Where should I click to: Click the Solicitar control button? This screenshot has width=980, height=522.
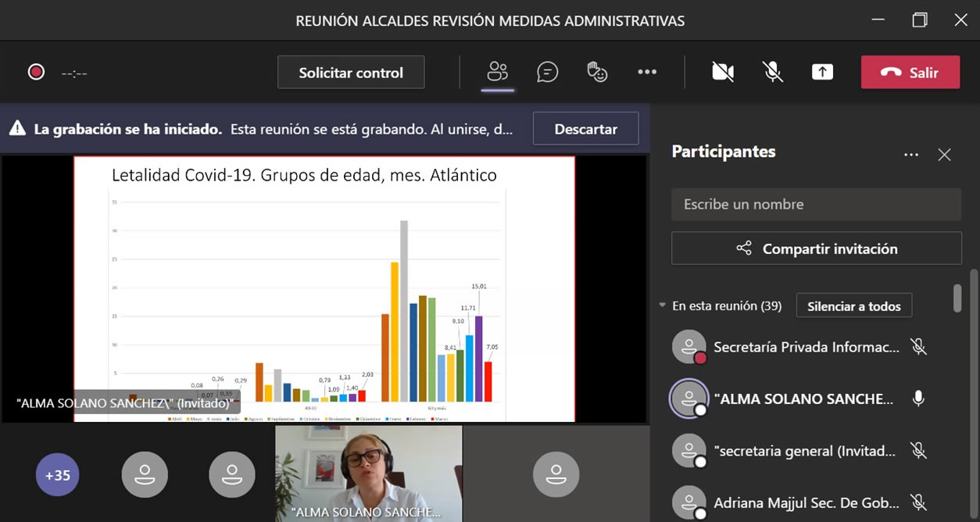351,73
